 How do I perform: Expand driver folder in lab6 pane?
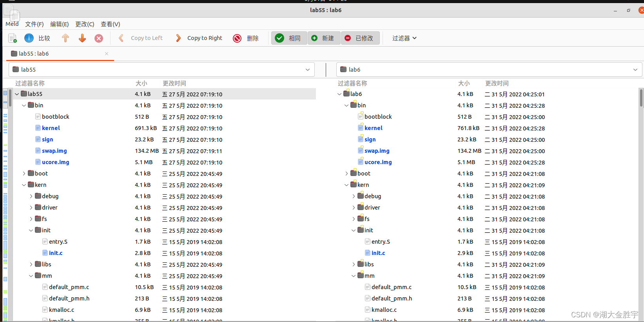354,208
